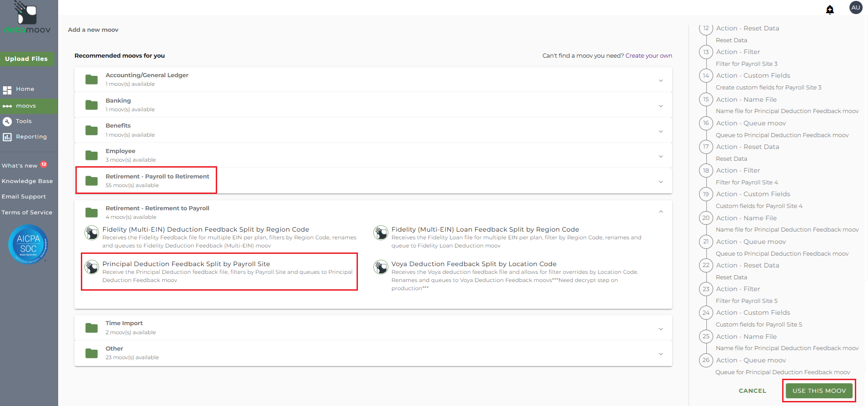Expand the Other category chevron

tap(661, 354)
